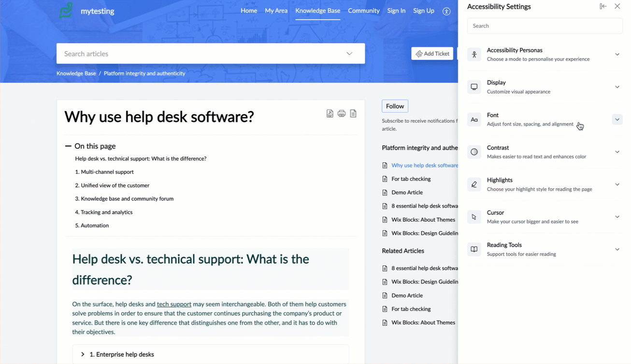Click Sign In in the top navigation

pyautogui.click(x=396, y=11)
